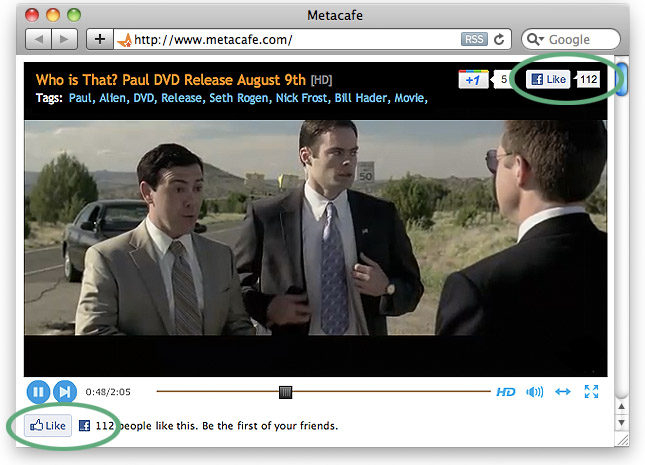Click the small Facebook logo beside 112 people
645x465 pixels.
[84, 425]
